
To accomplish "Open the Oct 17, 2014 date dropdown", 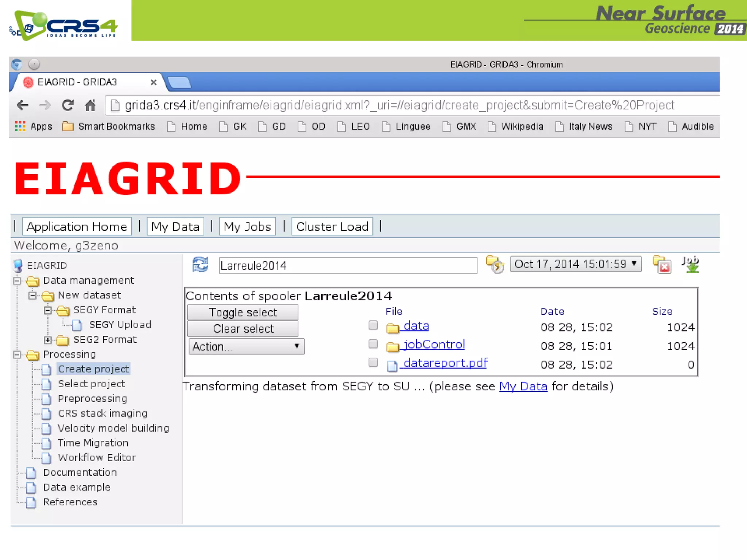I will click(x=576, y=264).
